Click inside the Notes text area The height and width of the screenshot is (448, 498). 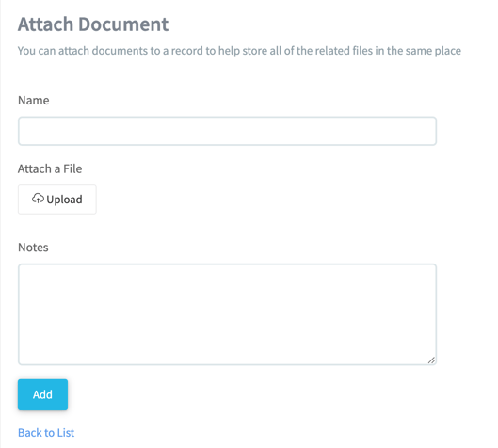click(228, 314)
